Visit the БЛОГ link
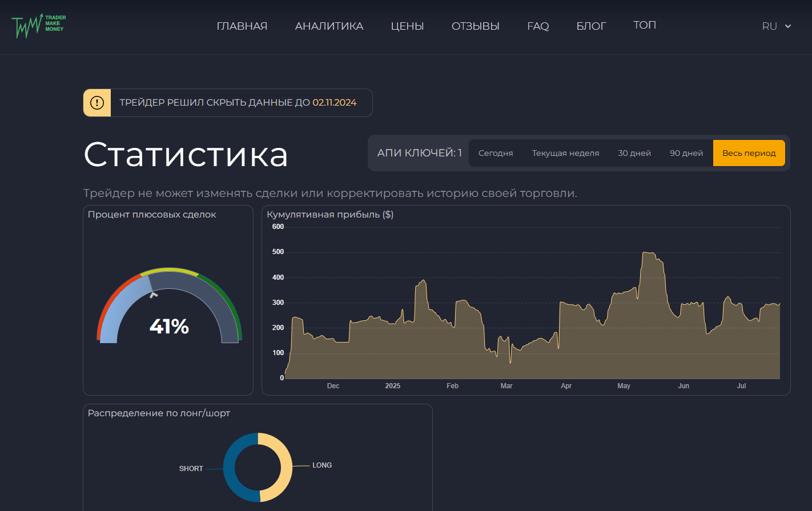 pos(591,26)
